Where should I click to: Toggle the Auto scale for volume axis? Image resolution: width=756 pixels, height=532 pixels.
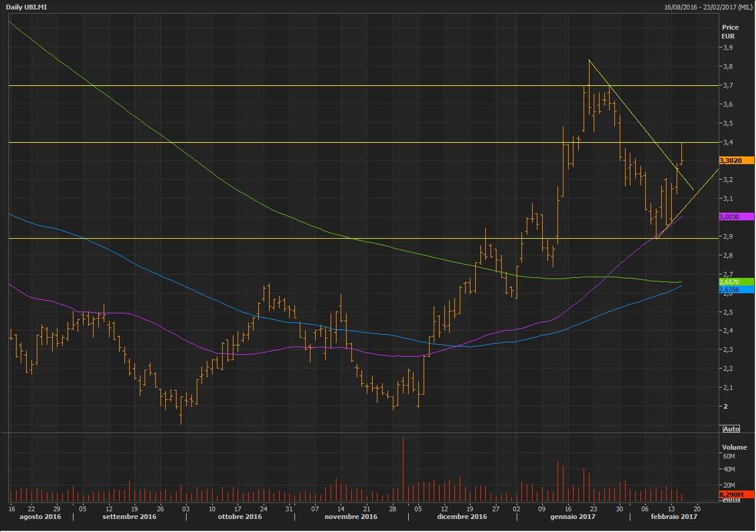click(731, 499)
